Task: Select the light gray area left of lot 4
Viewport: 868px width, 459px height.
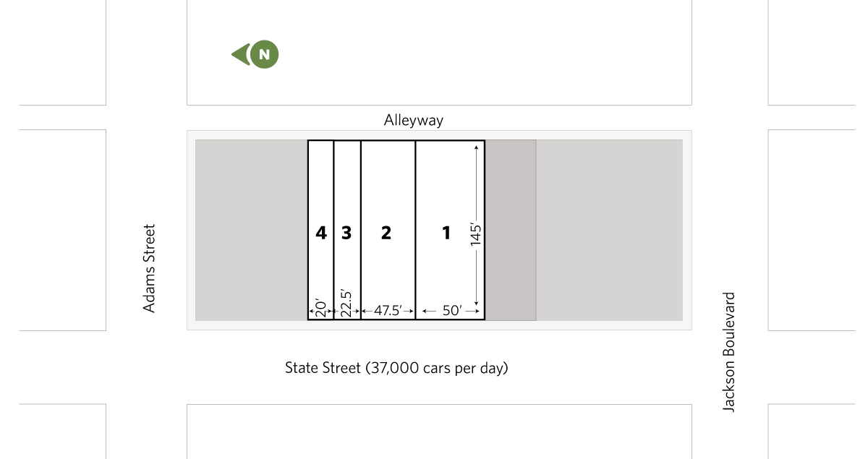Action: [251, 230]
